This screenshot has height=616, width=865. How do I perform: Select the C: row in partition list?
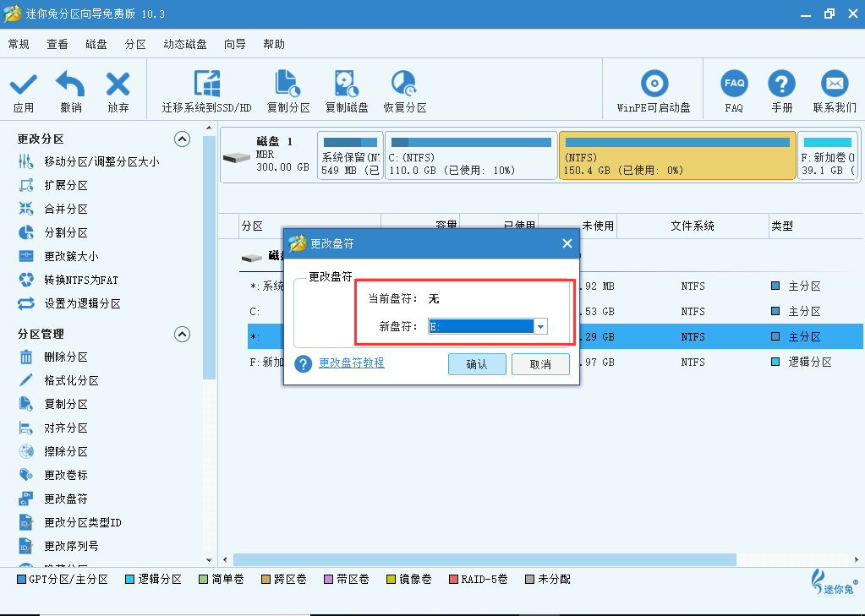point(255,312)
